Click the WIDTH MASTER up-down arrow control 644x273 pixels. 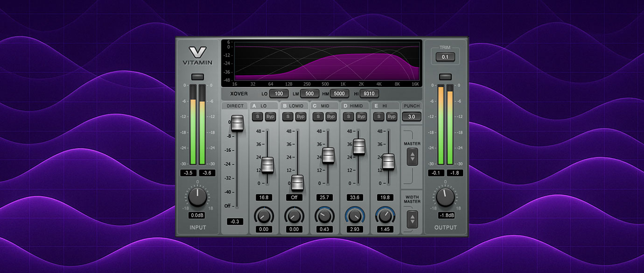pyautogui.click(x=412, y=219)
